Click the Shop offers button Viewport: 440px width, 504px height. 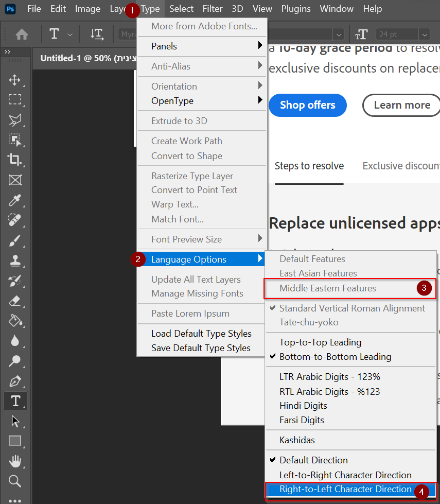(308, 105)
